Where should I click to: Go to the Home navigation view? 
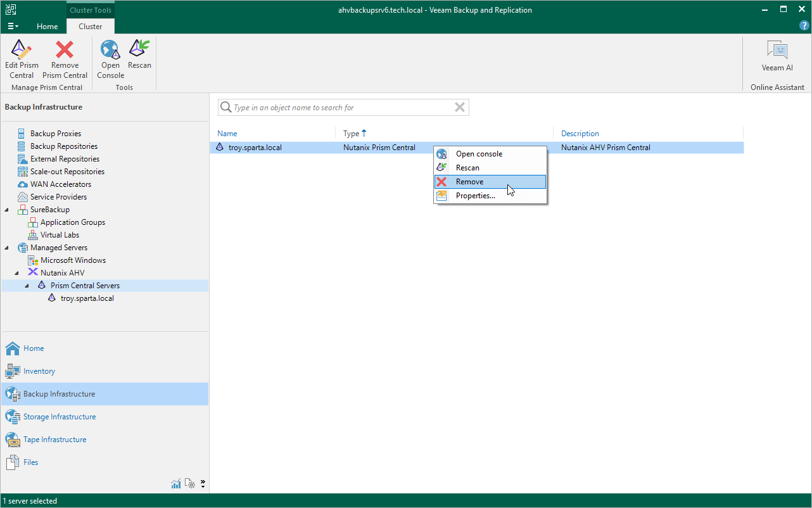coord(105,348)
